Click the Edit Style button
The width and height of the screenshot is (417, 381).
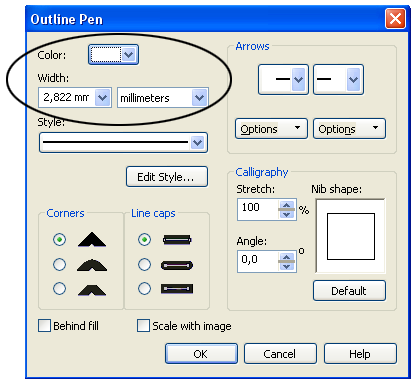tap(167, 177)
